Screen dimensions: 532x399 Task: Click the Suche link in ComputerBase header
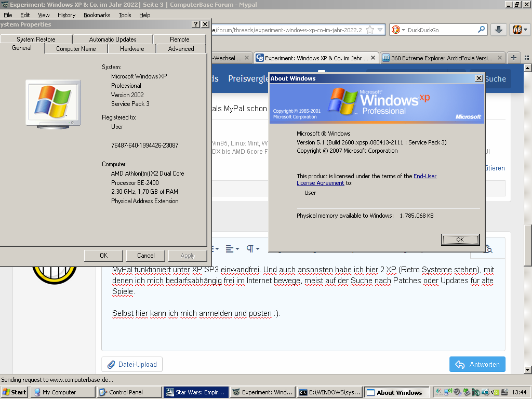495,79
